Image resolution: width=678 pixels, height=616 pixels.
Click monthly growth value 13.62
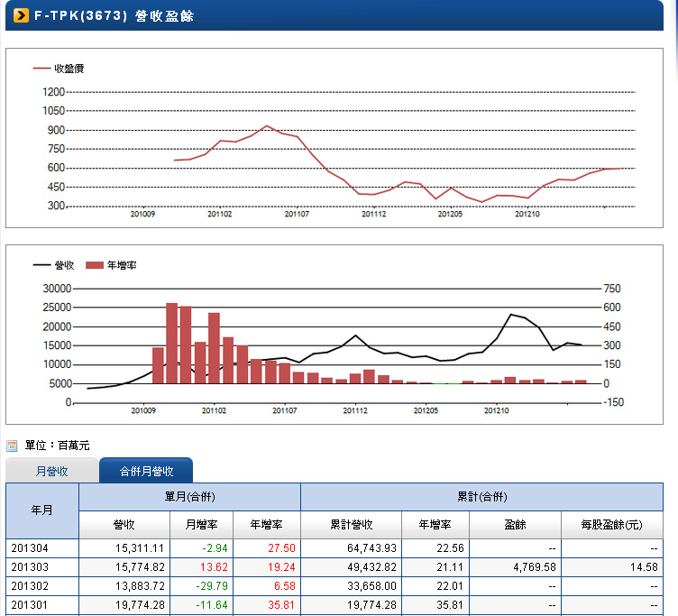tap(214, 567)
